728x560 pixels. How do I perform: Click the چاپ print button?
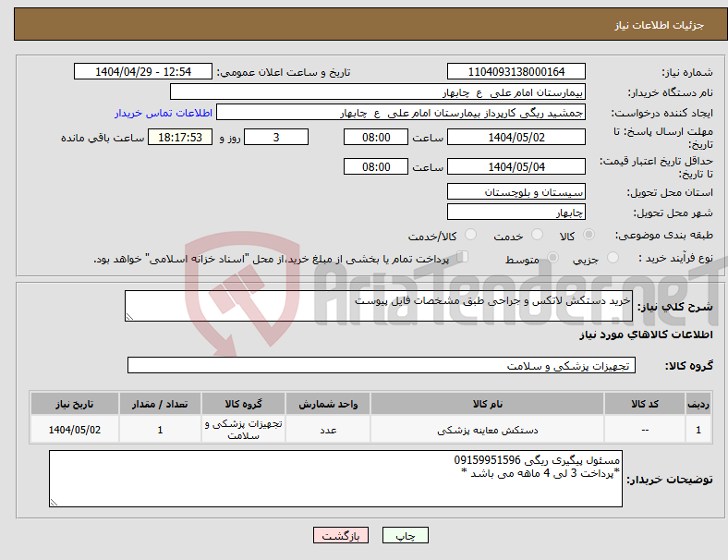point(406,535)
